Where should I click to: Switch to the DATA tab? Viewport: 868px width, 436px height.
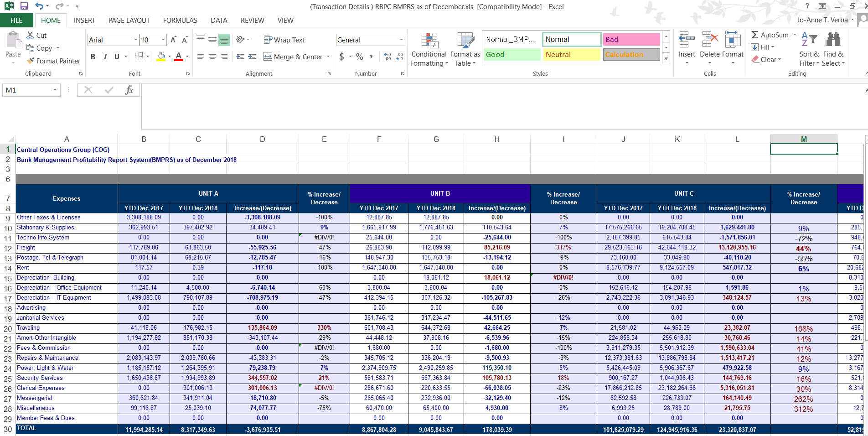(x=219, y=20)
